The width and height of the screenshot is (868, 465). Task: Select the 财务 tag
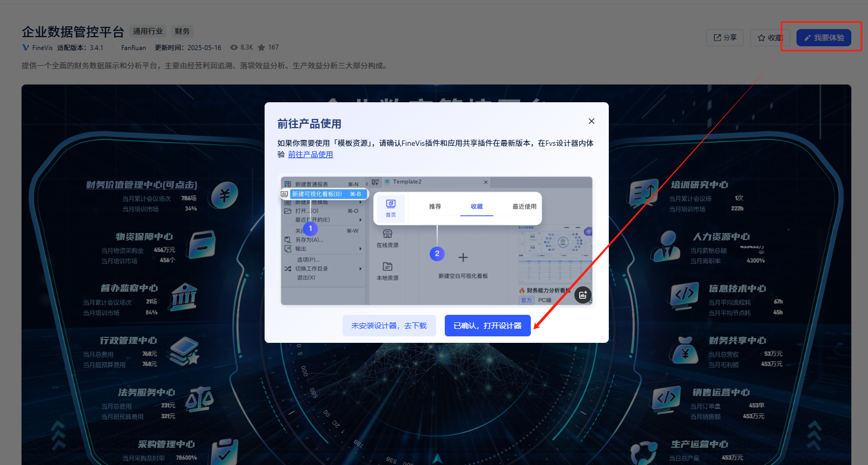(x=182, y=31)
